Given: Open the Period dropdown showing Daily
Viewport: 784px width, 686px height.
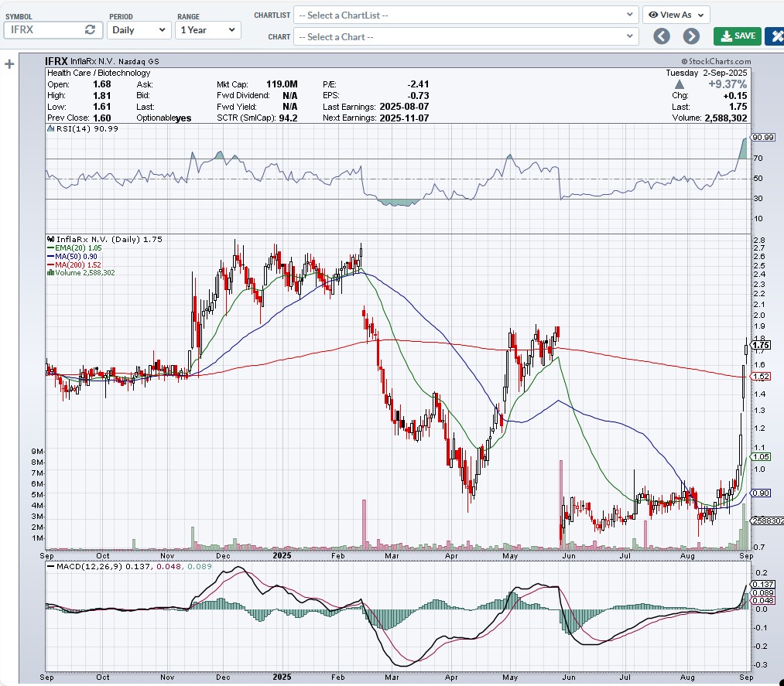Looking at the screenshot, I should 139,30.
